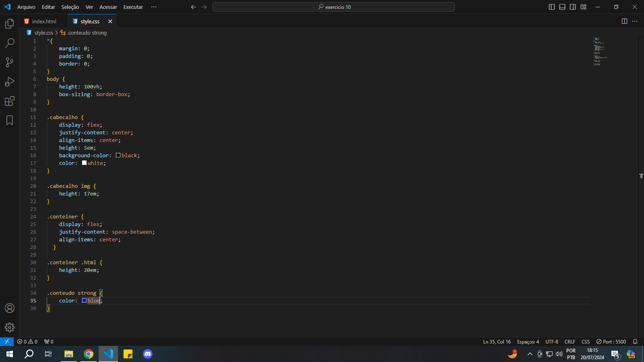Open the Source Control view
The image size is (644, 362).
tap(10, 62)
